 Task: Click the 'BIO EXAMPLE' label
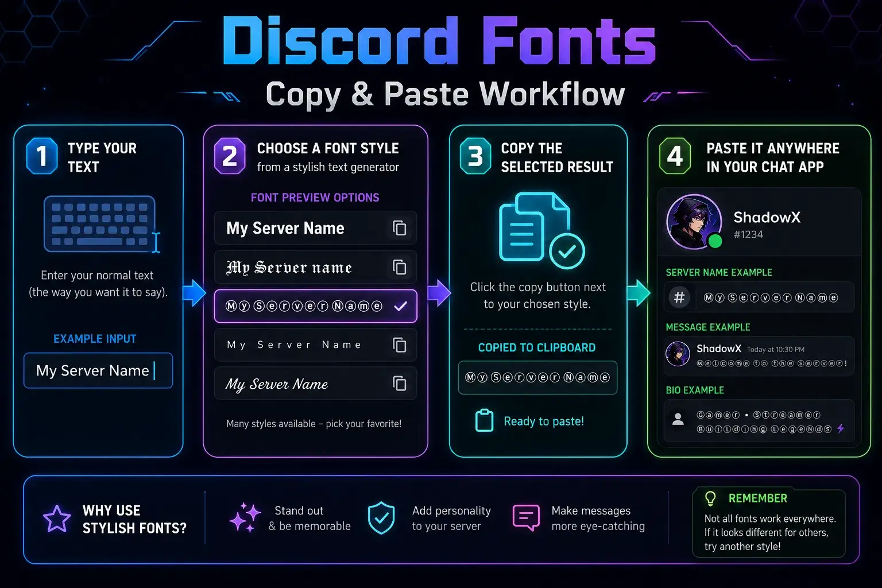point(695,390)
